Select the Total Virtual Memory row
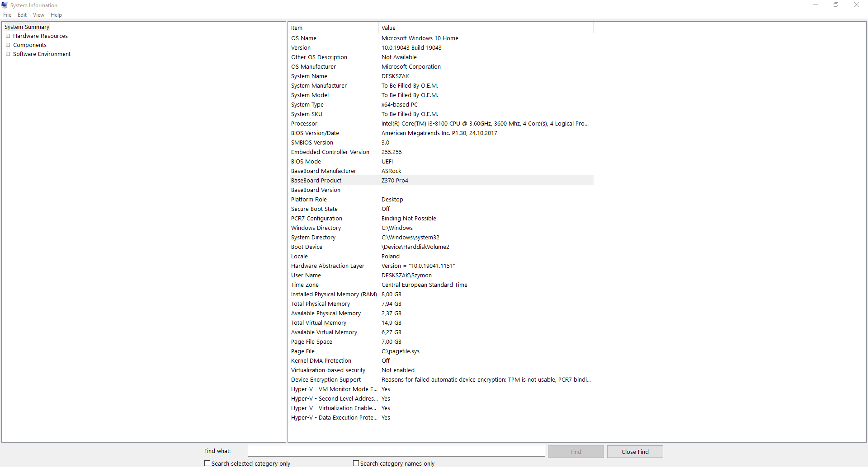The image size is (868, 467). [x=441, y=323]
